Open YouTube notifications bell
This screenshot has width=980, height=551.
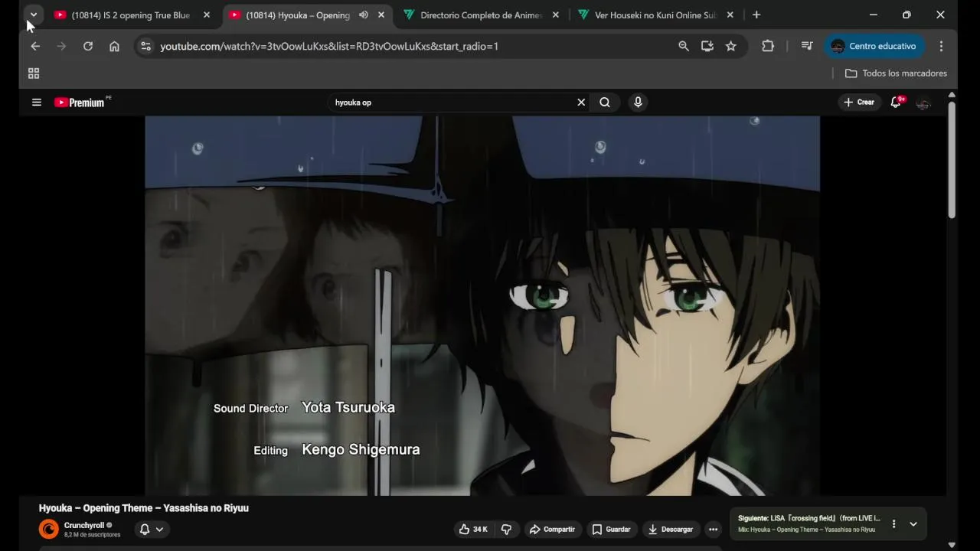tap(896, 102)
